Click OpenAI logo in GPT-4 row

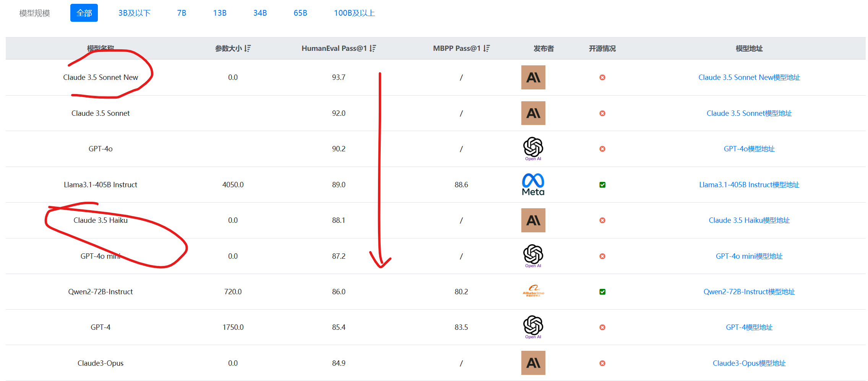(533, 327)
